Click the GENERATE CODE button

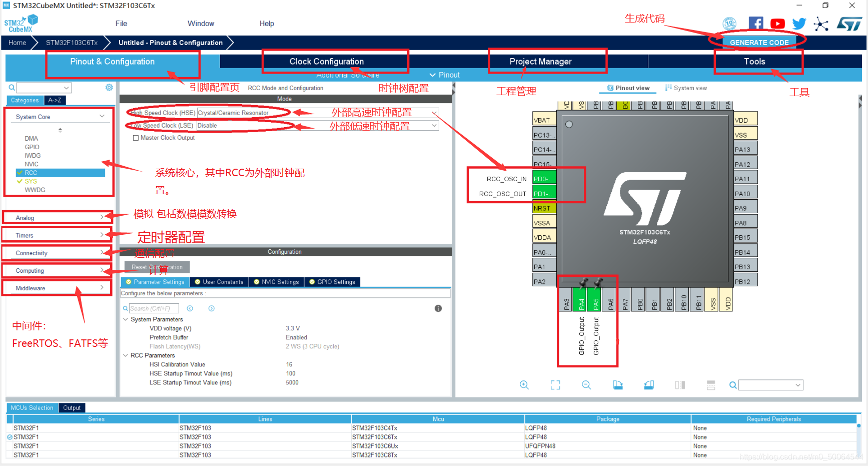coord(759,43)
